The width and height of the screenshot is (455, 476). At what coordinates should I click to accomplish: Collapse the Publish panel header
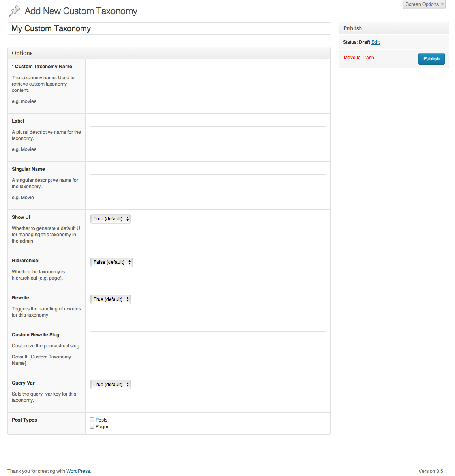(x=394, y=28)
